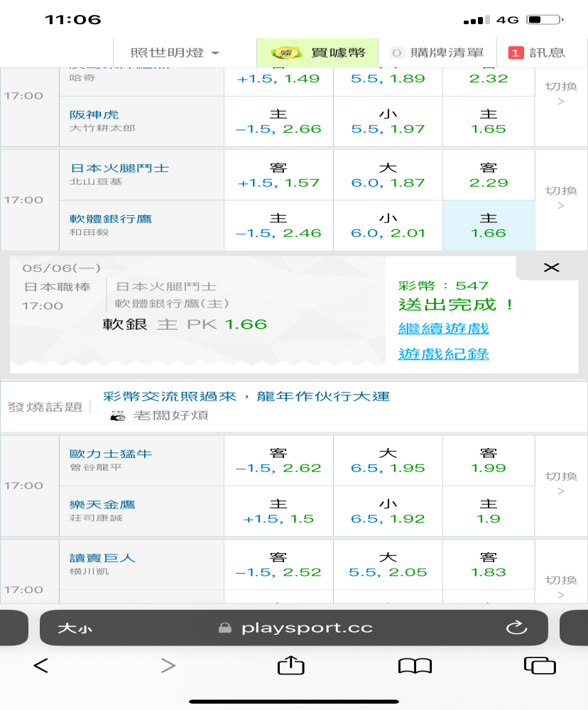Tap the red message count badge
Viewport: 588px width, 710px height.
pyautogui.click(x=516, y=53)
